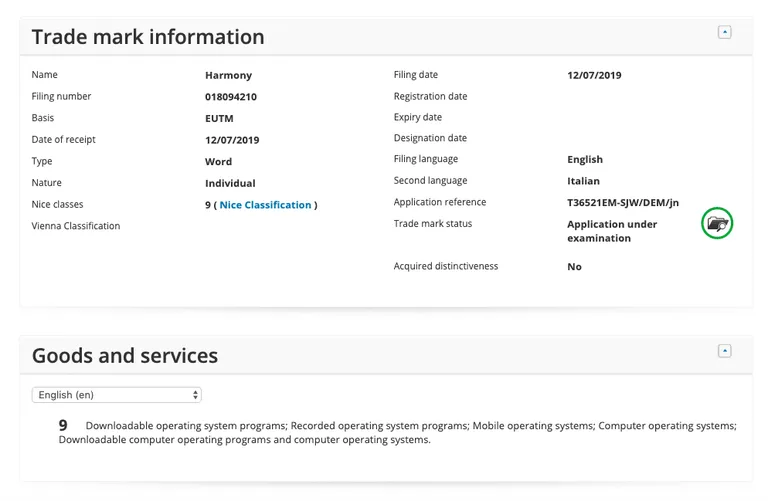Screen dimensions: 768x501
Task: Select the filing number 018094210
Action: click(x=231, y=96)
